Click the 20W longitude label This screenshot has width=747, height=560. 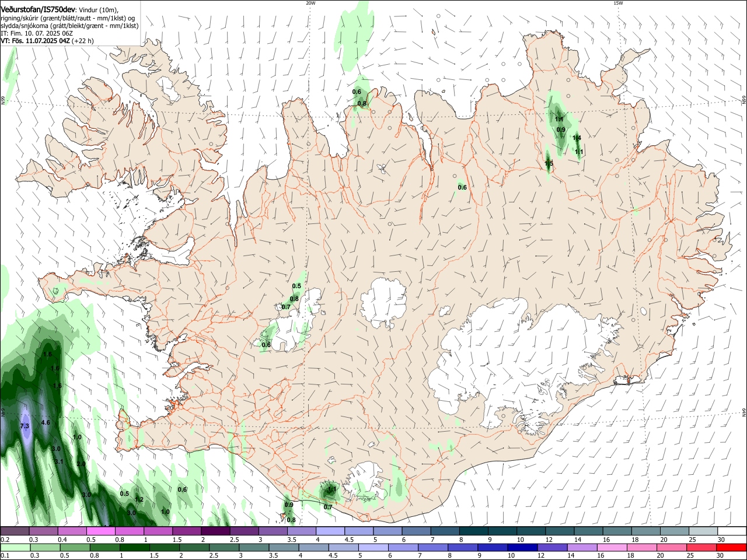pyautogui.click(x=310, y=3)
